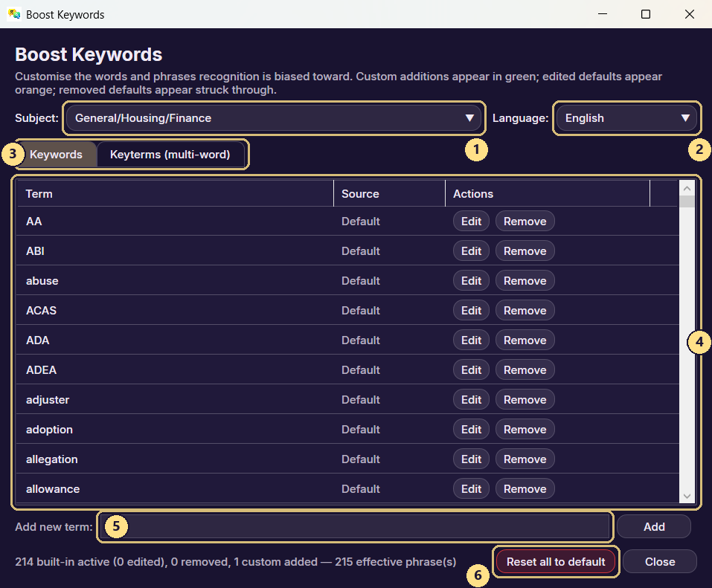The height and width of the screenshot is (588, 712).
Task: Edit the ACAS term
Action: point(471,310)
